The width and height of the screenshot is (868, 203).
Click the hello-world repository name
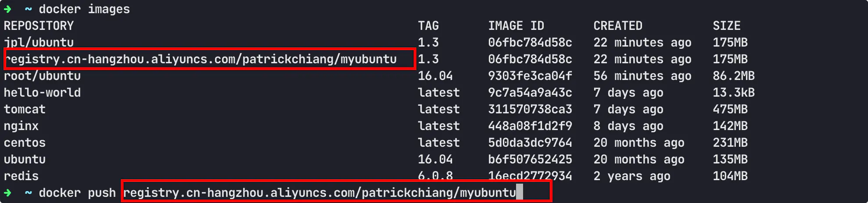pos(42,93)
